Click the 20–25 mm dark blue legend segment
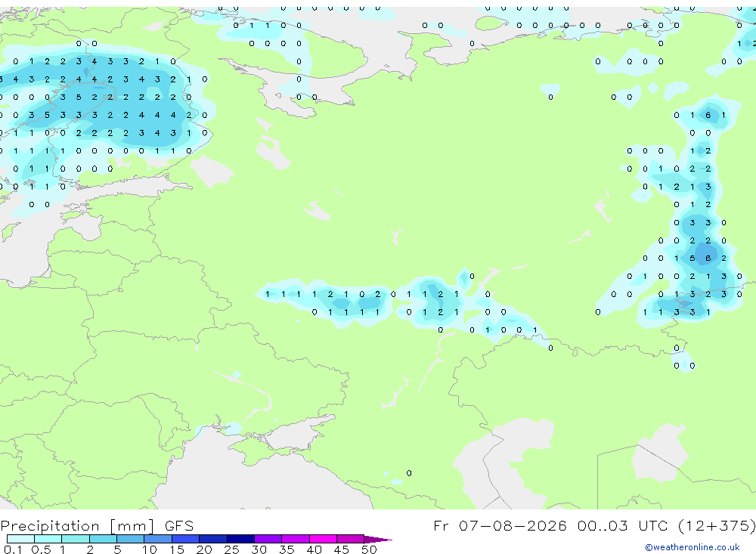Image resolution: width=756 pixels, height=554 pixels. [x=213, y=539]
